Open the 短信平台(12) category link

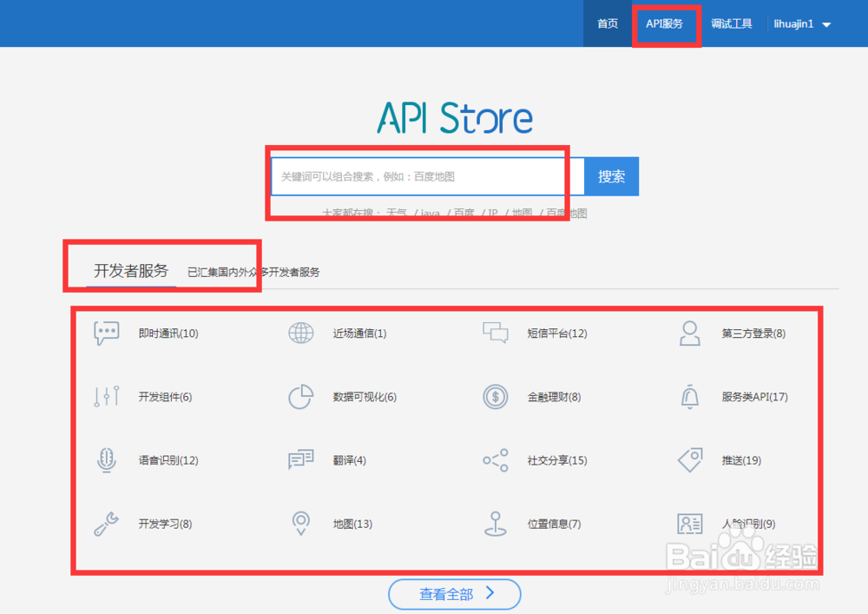point(557,333)
